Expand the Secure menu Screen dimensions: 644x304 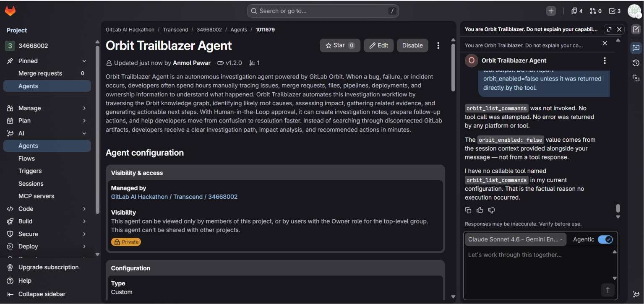pos(47,234)
